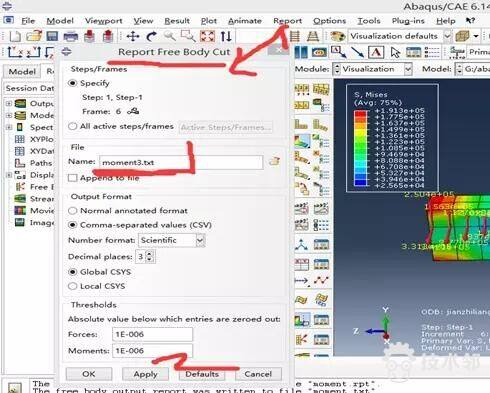Click the New Model Database icon
This screenshot has height=393, width=490.
[15, 36]
